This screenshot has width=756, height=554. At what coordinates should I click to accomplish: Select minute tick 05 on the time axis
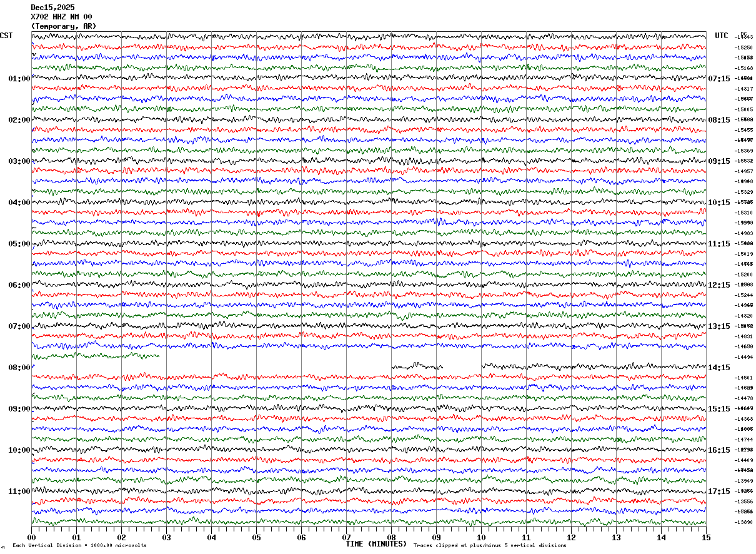tap(256, 537)
